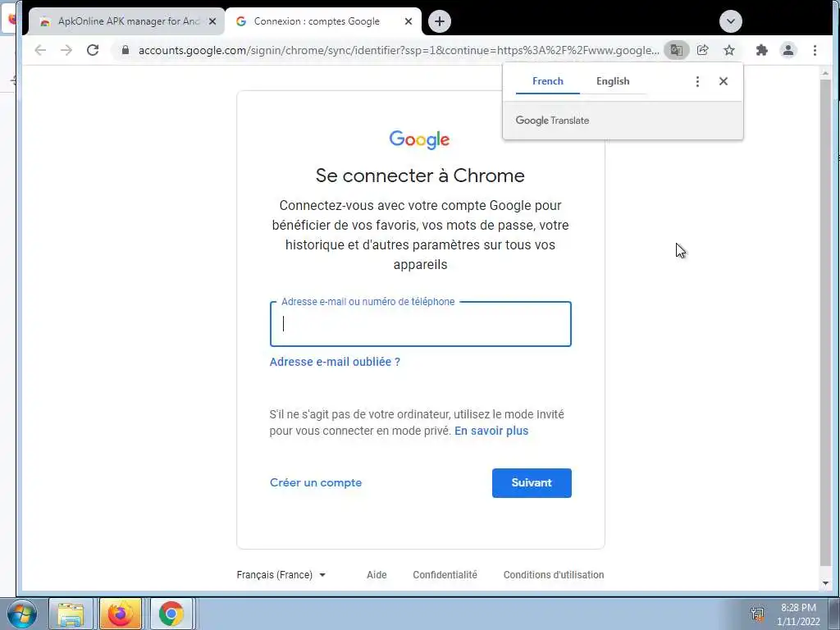
Task: Open Chrome's three-dot main menu
Action: tap(815, 50)
